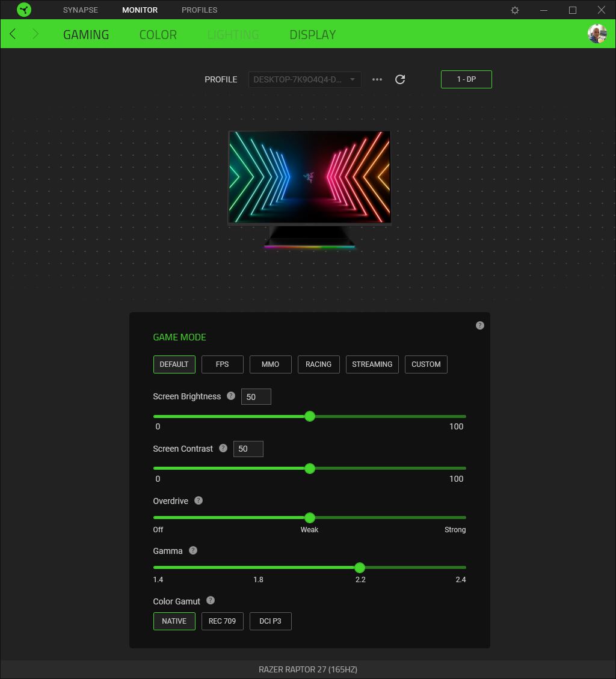The image size is (616, 679).
Task: Open the PROFILES top tab
Action: click(x=199, y=10)
